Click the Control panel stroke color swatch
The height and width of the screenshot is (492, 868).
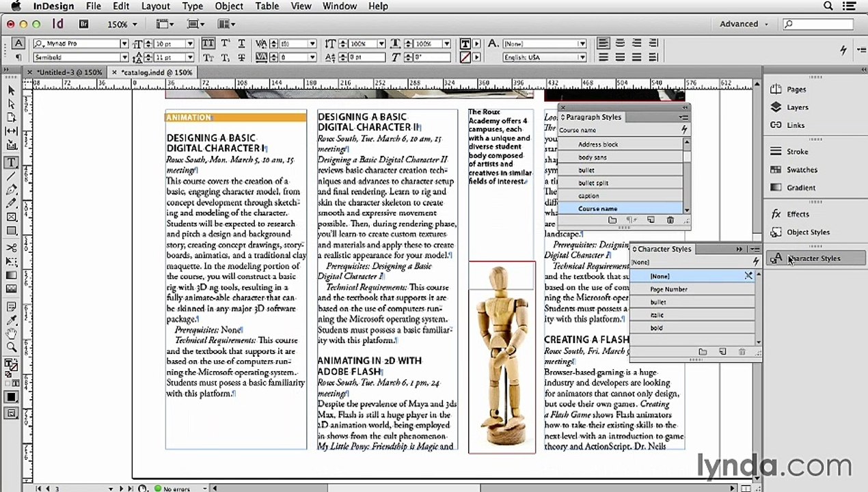pos(465,58)
